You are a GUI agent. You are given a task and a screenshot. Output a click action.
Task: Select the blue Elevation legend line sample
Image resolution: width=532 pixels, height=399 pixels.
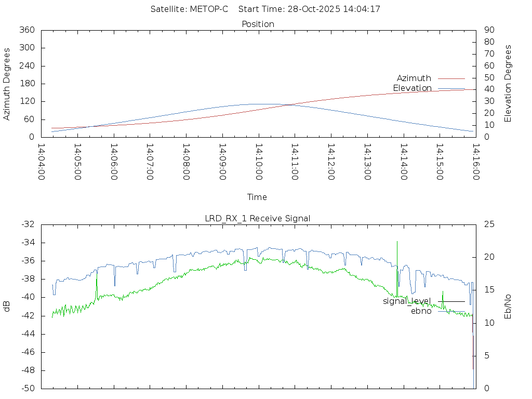(x=451, y=89)
